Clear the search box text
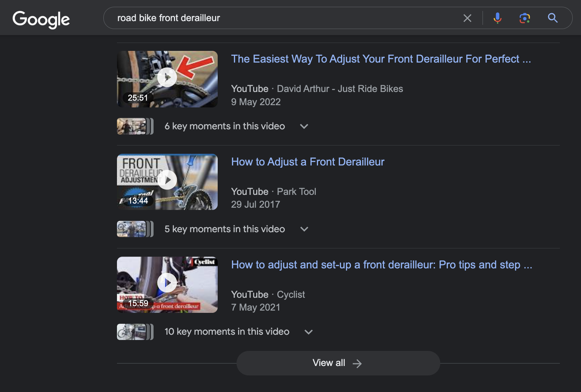581x392 pixels. [x=467, y=18]
